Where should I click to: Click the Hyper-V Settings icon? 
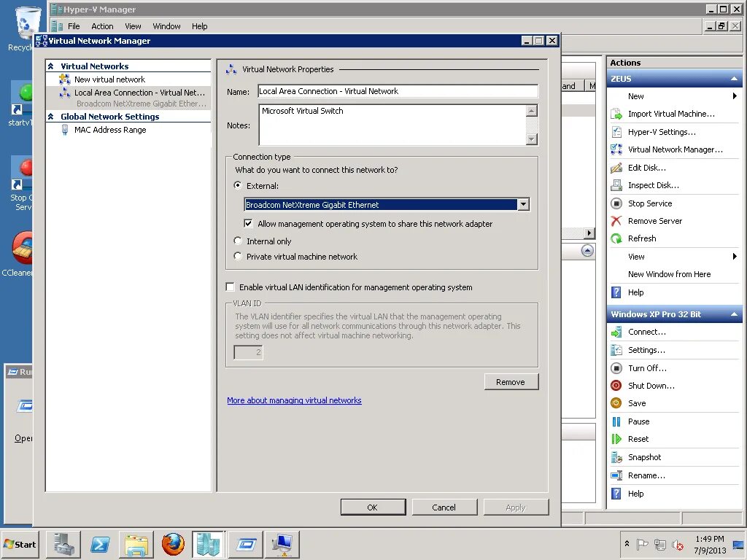coord(616,132)
